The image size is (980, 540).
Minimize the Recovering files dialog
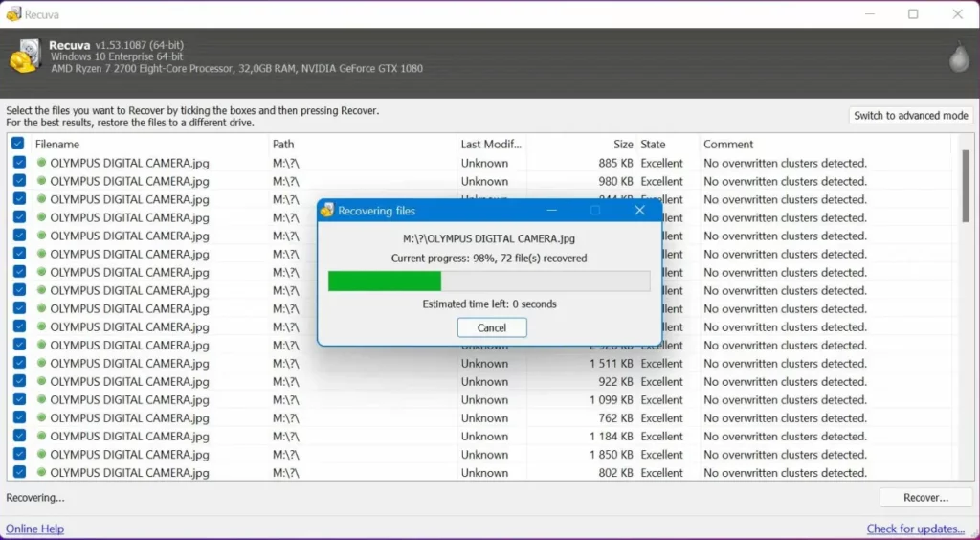coord(551,210)
